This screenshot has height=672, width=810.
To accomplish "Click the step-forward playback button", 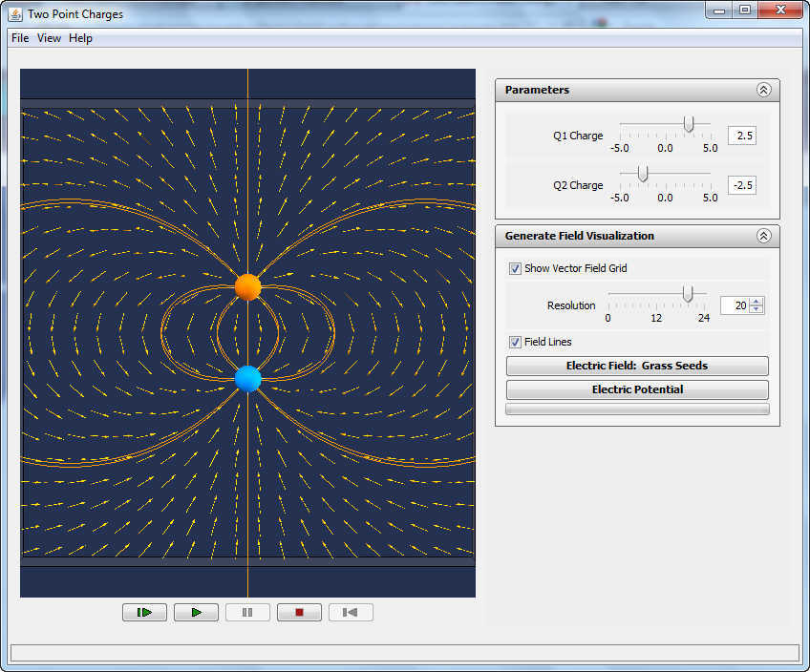I will [144, 613].
